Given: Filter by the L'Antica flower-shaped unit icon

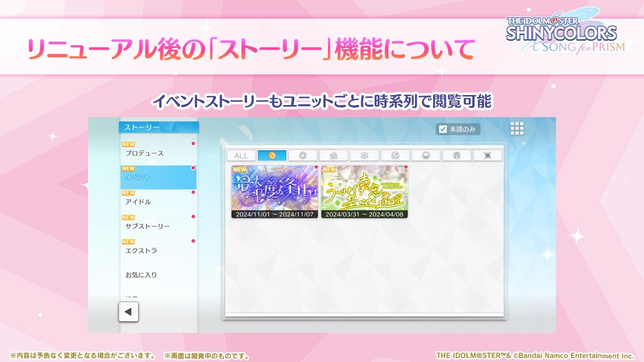Looking at the screenshot, I should click(303, 156).
